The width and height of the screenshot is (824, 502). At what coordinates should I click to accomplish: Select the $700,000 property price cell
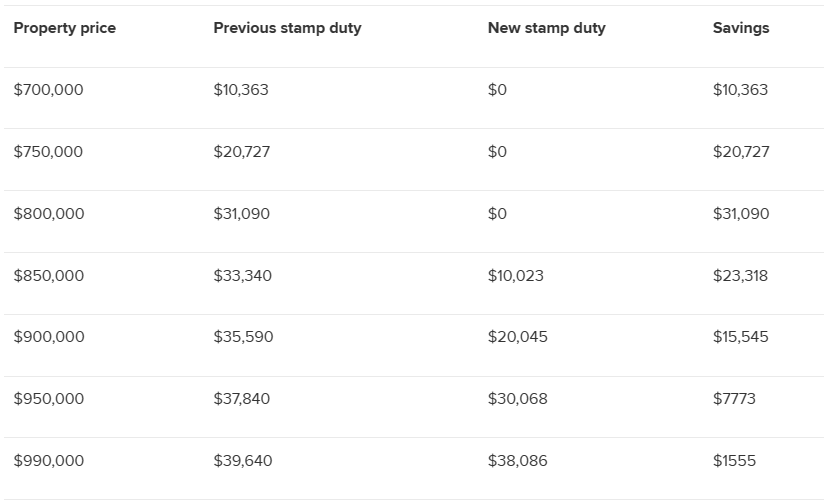pos(48,90)
